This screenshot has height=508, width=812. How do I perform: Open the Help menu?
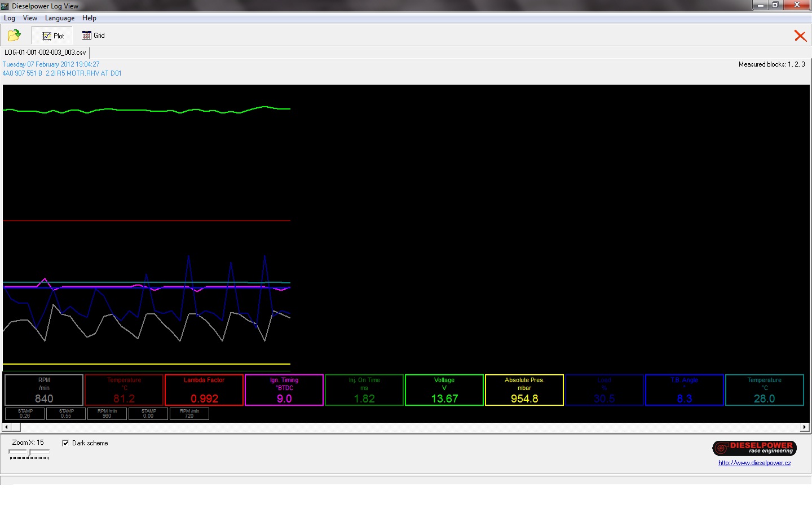tap(89, 18)
